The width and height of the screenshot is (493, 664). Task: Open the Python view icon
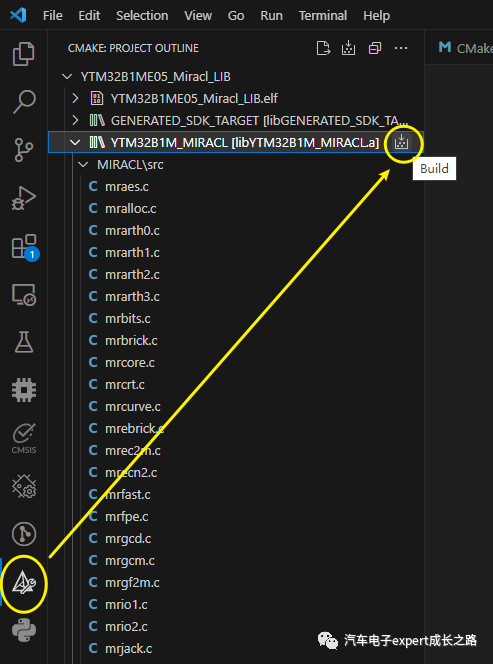pos(24,631)
